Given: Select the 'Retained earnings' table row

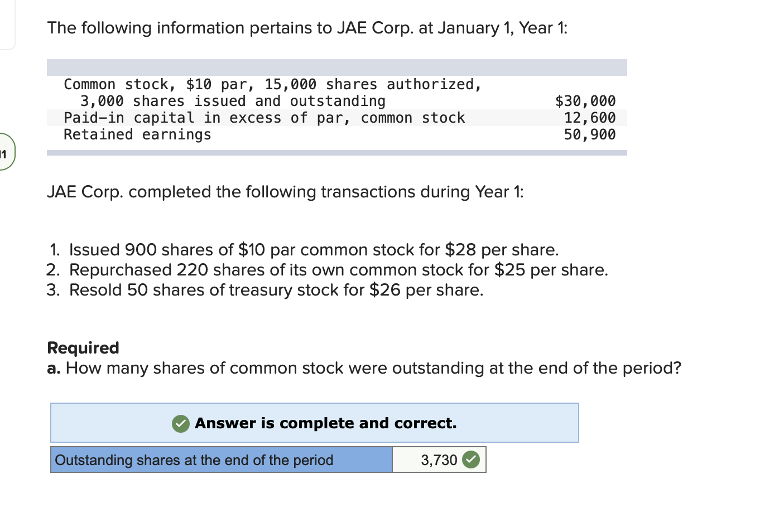Looking at the screenshot, I should point(137,134).
